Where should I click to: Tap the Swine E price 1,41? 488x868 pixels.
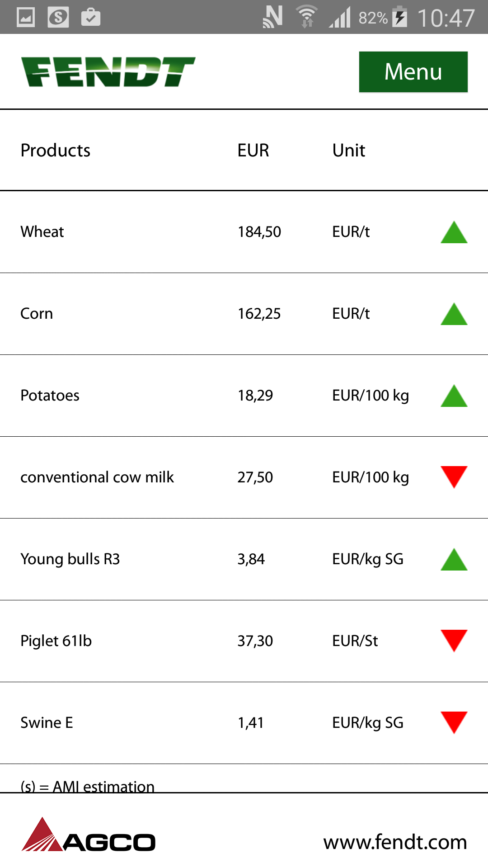coord(251,723)
